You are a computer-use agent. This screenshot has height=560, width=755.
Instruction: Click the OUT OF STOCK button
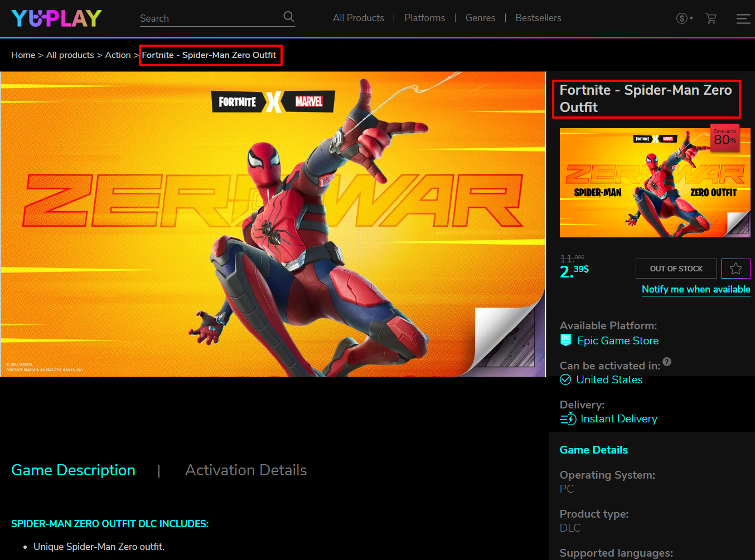click(676, 269)
